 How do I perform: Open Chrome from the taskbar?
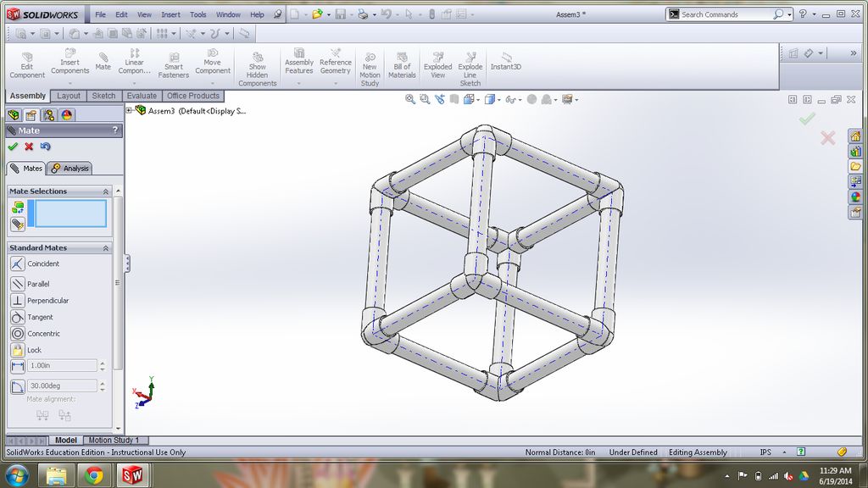(x=94, y=474)
